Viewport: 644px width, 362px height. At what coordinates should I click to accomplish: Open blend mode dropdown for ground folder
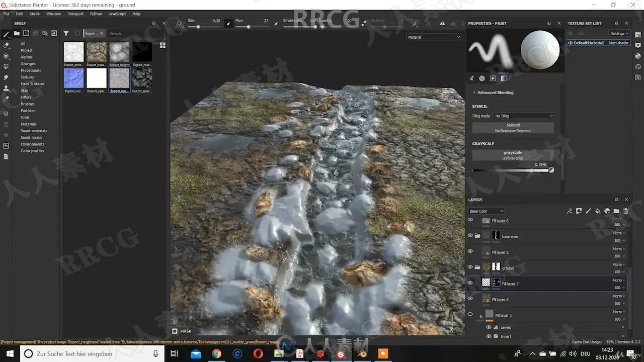pyautogui.click(x=619, y=264)
